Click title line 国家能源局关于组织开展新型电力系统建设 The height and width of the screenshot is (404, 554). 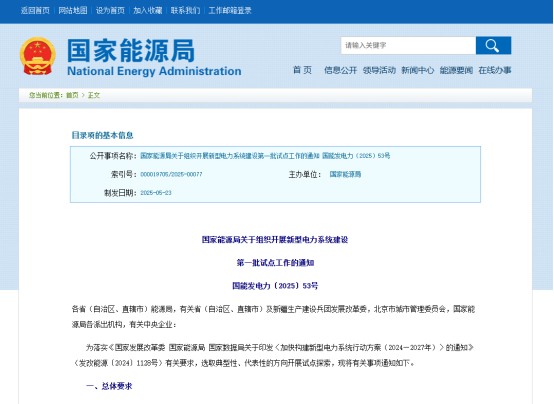pos(275,240)
